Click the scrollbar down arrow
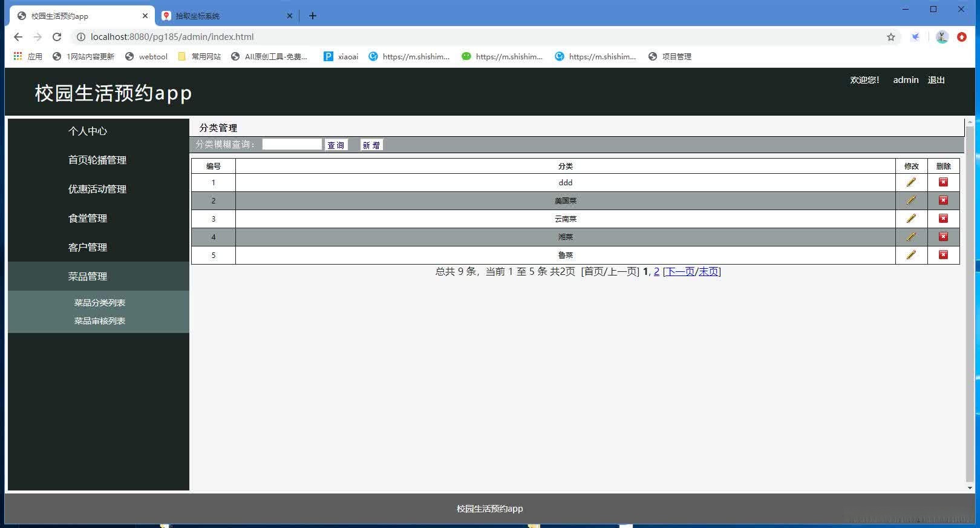This screenshot has height=528, width=980. [x=970, y=487]
